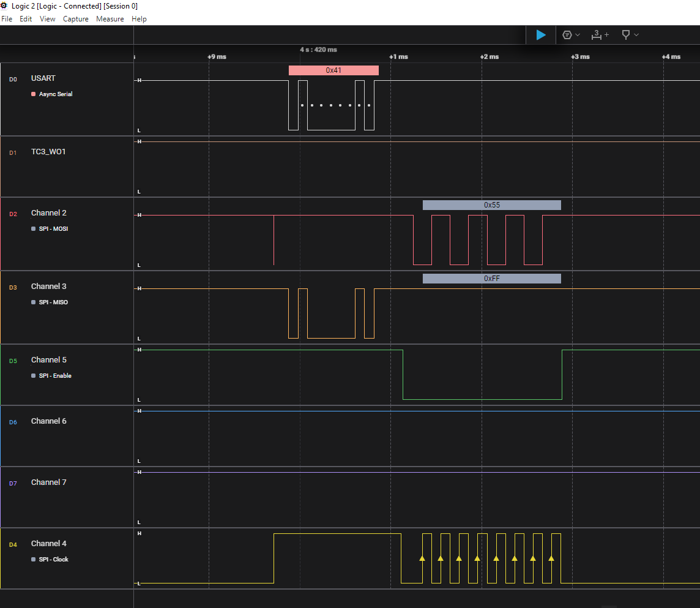Screen dimensions: 700x608
Task: Click the D1 channel index label
Action: point(13,153)
